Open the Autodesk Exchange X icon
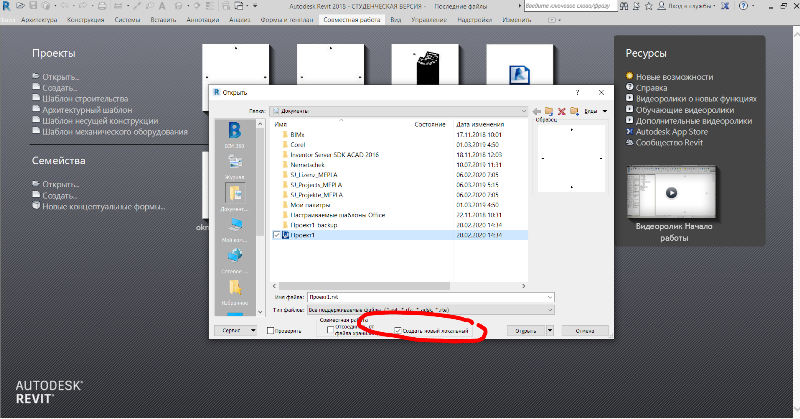Image resolution: width=800 pixels, height=419 pixels. tap(725, 6)
